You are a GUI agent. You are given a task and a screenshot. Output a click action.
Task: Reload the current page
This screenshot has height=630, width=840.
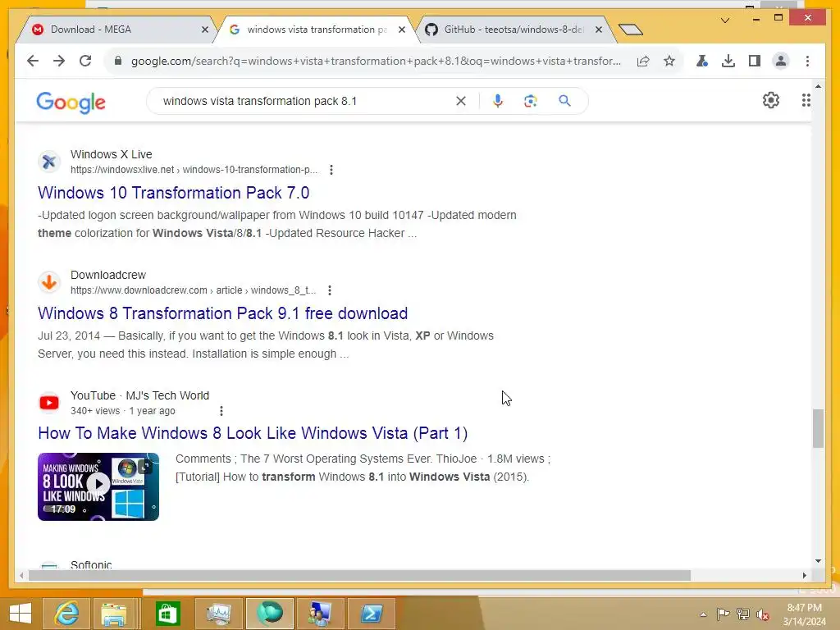click(85, 61)
